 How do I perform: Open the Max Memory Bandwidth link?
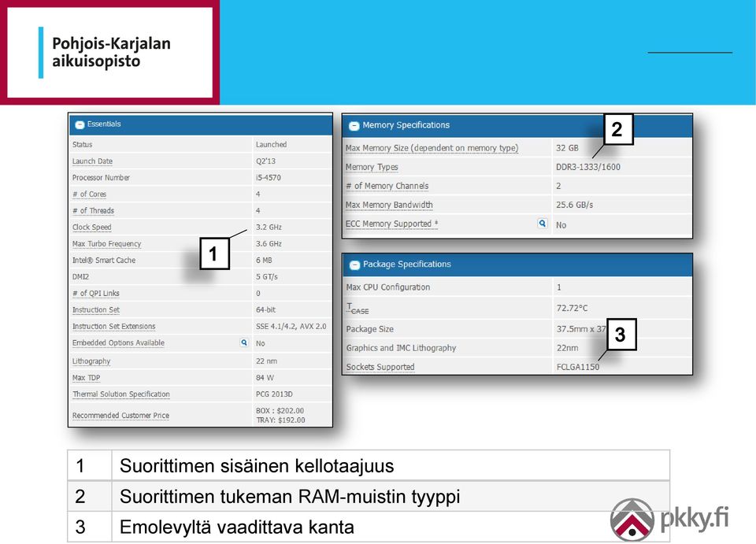(389, 205)
